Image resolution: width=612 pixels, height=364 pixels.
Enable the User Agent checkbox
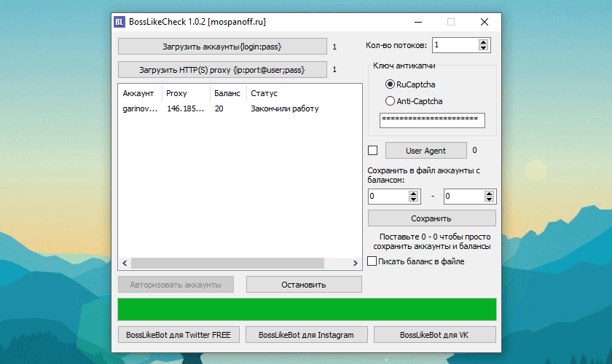pos(373,150)
